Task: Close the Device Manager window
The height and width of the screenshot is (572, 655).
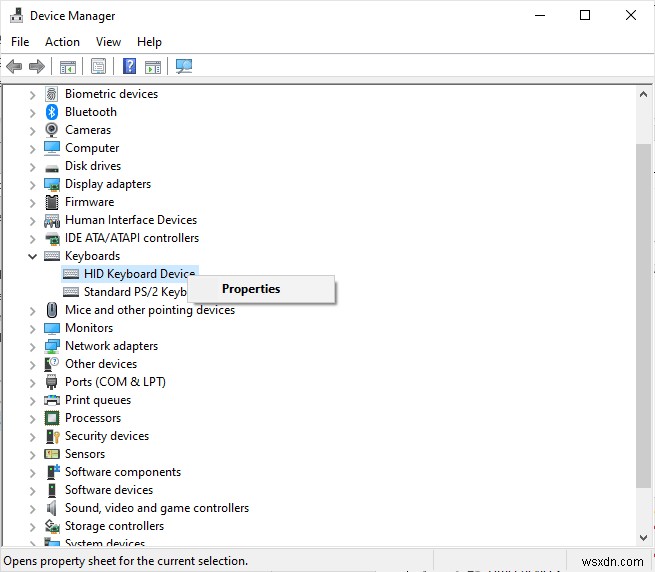Action: click(x=631, y=15)
